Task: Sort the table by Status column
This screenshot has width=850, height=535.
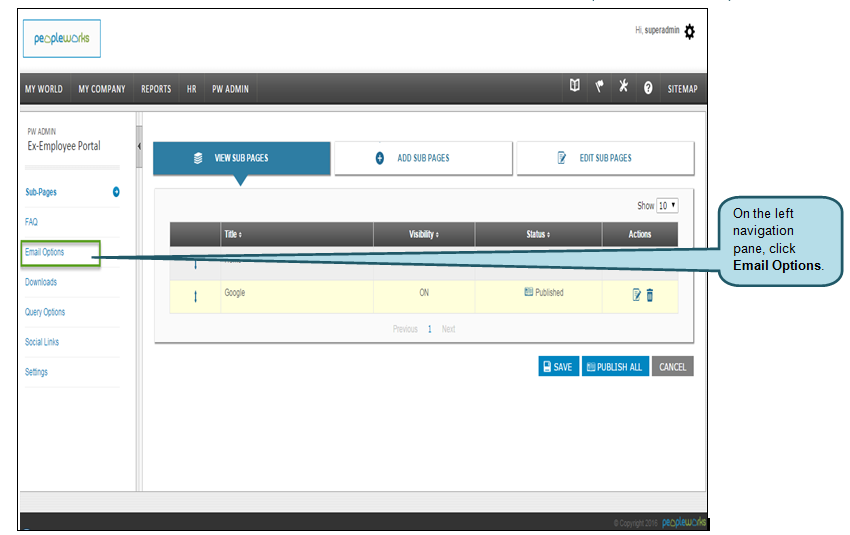Action: coord(537,234)
